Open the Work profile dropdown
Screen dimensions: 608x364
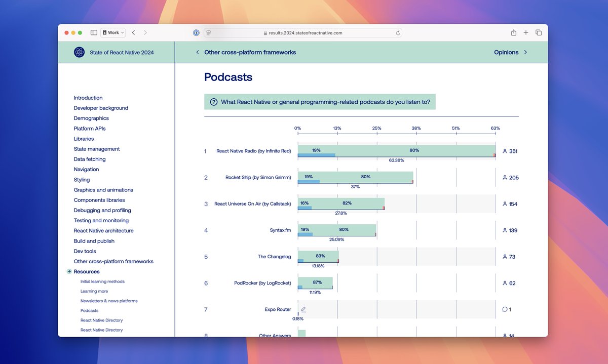113,32
